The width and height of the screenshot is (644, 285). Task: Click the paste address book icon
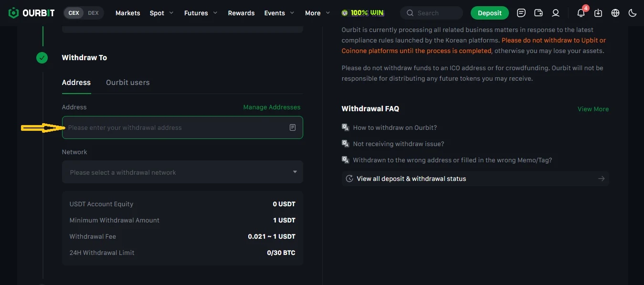point(293,127)
